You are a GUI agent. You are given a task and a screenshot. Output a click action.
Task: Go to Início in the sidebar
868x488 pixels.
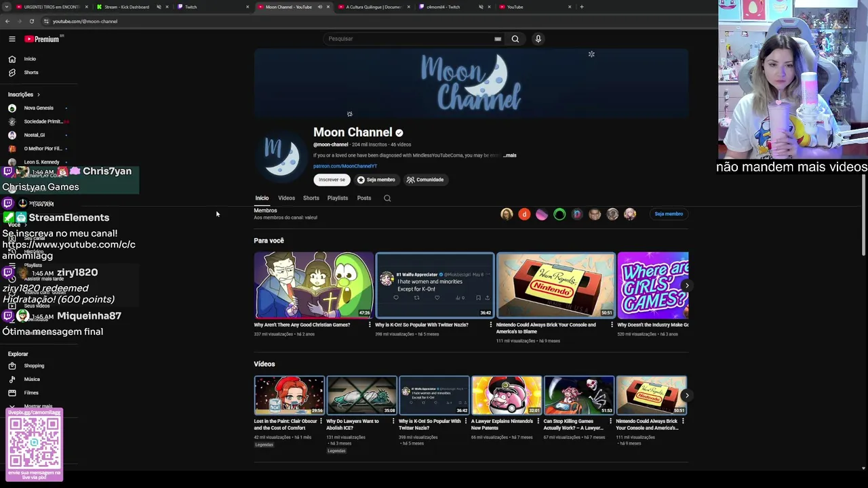[x=30, y=59]
